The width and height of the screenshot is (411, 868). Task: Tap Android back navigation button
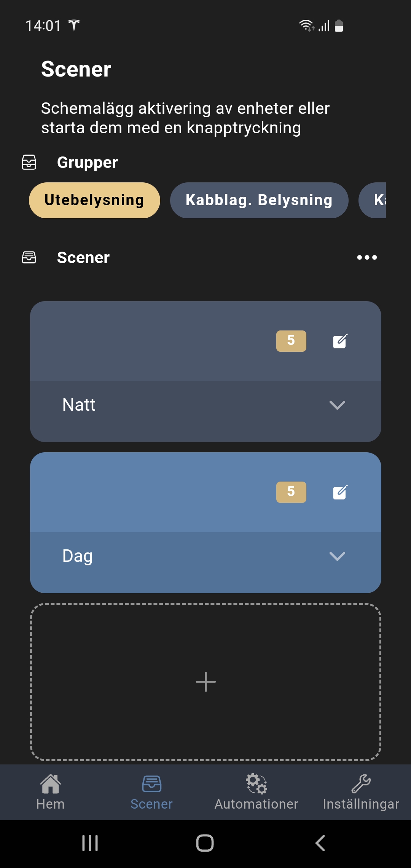320,843
